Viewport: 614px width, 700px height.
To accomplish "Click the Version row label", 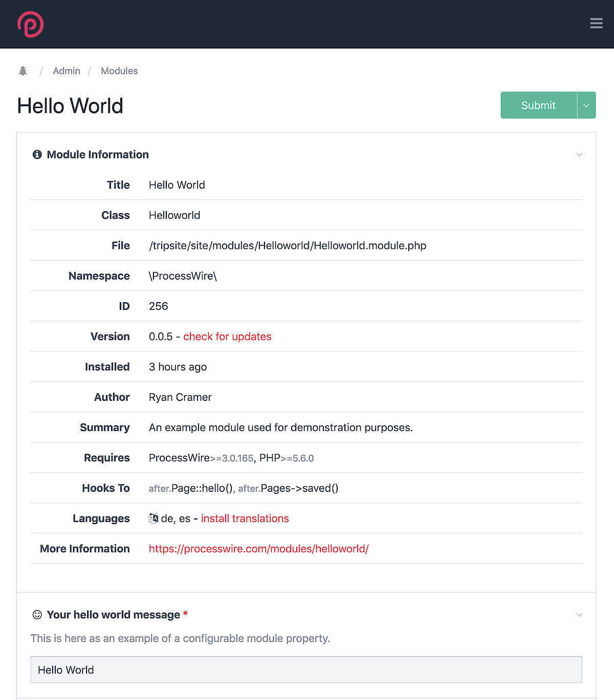I will point(110,336).
